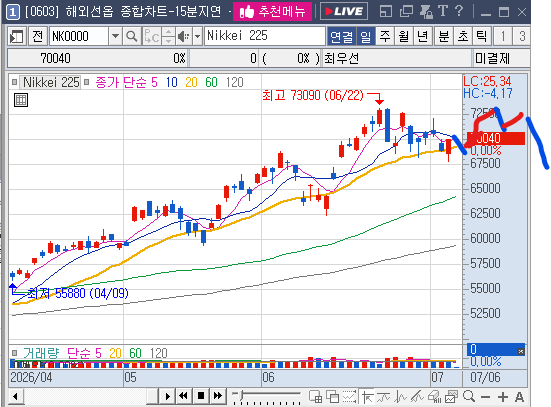This screenshot has width=551, height=407.
Task: Expand the dropdown next to the speaker icon
Action: (197, 36)
